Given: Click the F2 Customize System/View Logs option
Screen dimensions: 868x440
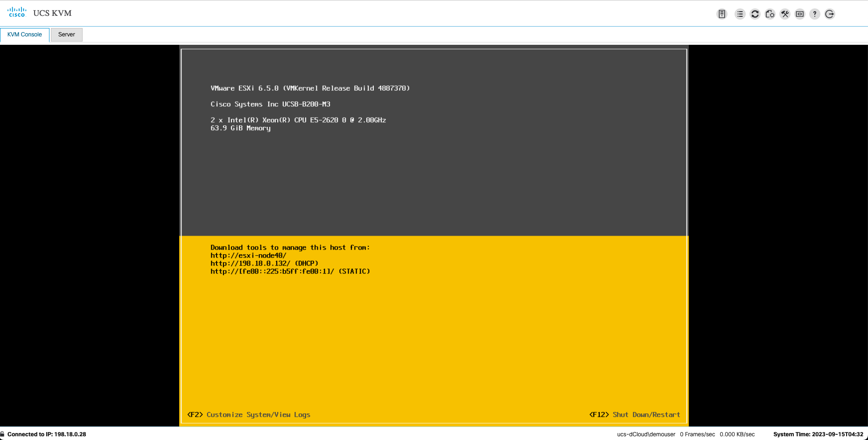Looking at the screenshot, I should (249, 414).
